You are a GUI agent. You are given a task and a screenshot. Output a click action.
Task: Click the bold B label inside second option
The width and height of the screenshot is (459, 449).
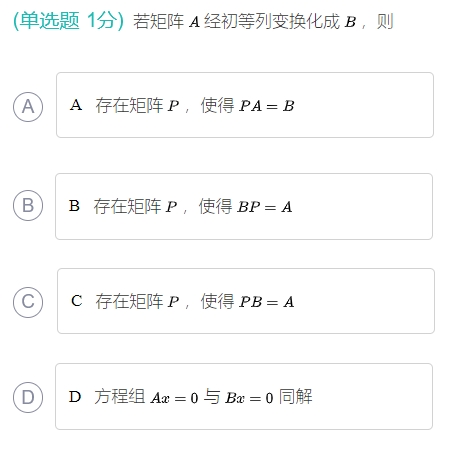tap(74, 206)
